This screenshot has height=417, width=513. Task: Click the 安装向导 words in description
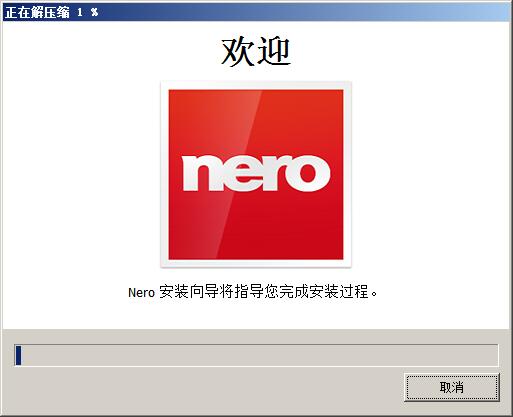(189, 292)
